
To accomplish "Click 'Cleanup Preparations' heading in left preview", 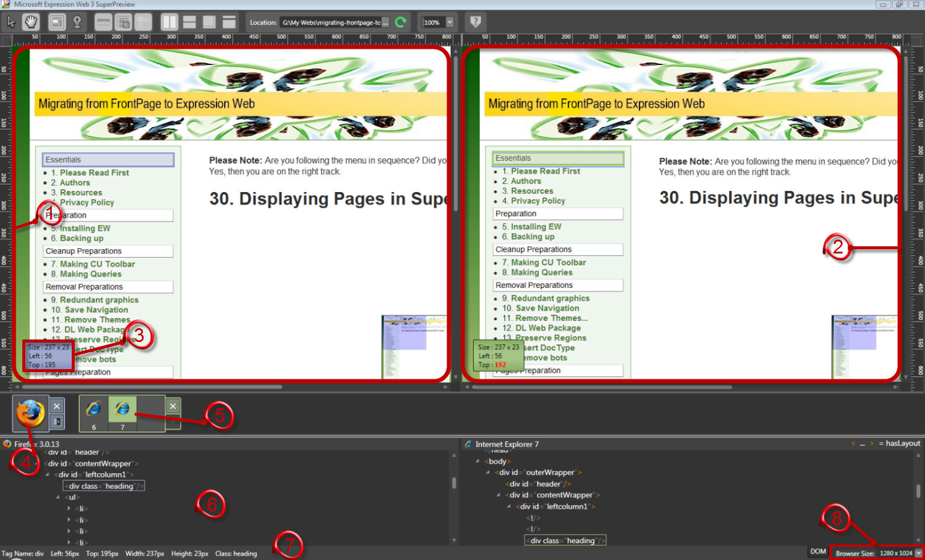I will click(108, 251).
